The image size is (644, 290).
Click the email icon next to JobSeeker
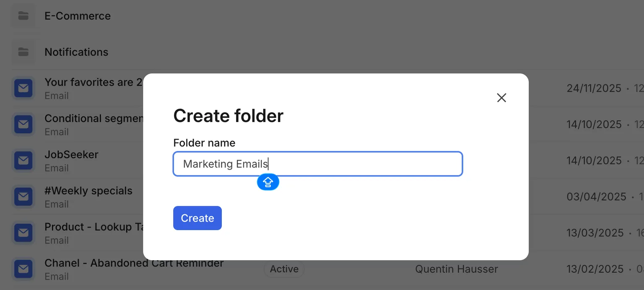pyautogui.click(x=23, y=161)
